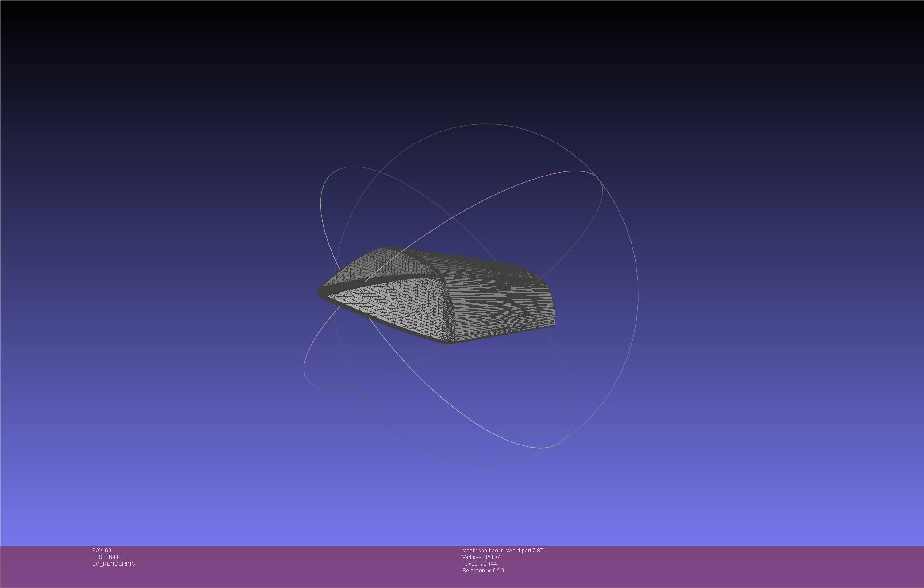Image resolution: width=924 pixels, height=588 pixels.
Task: Click the Faces: 70,144 info line
Action: pyautogui.click(x=479, y=564)
